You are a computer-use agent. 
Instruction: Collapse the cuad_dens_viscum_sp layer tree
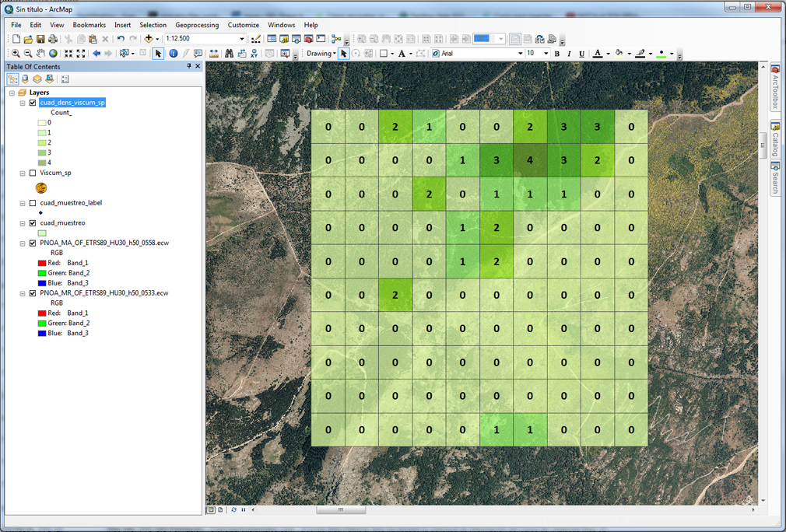pos(23,103)
